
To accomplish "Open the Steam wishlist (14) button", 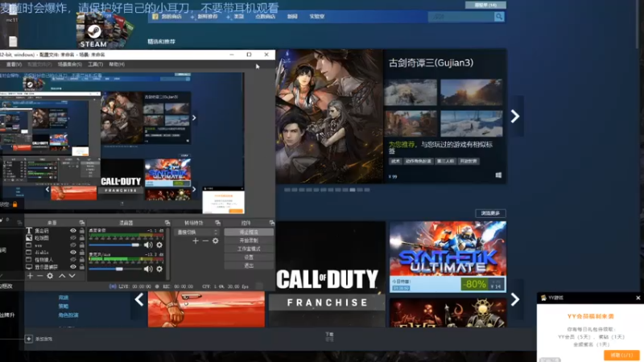I will (485, 5).
